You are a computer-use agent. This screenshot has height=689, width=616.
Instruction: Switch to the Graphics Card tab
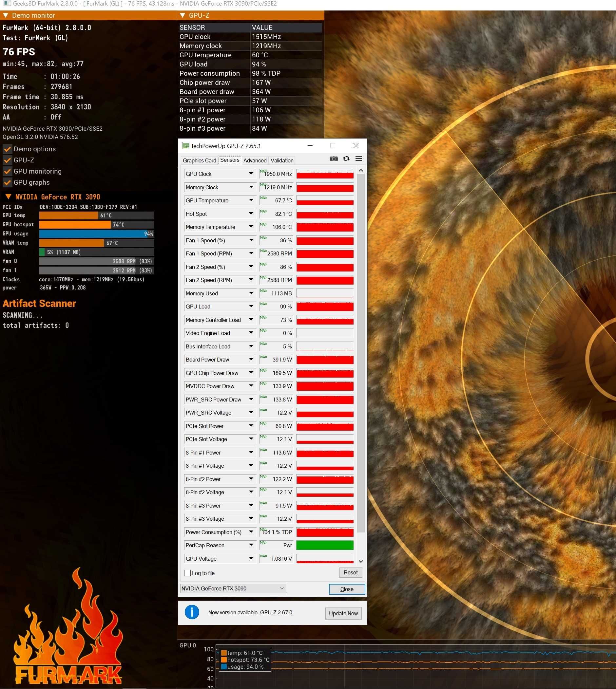199,160
